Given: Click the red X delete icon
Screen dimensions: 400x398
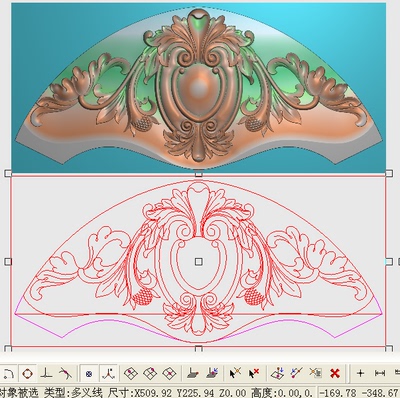Looking at the screenshot, I should pos(335,373).
